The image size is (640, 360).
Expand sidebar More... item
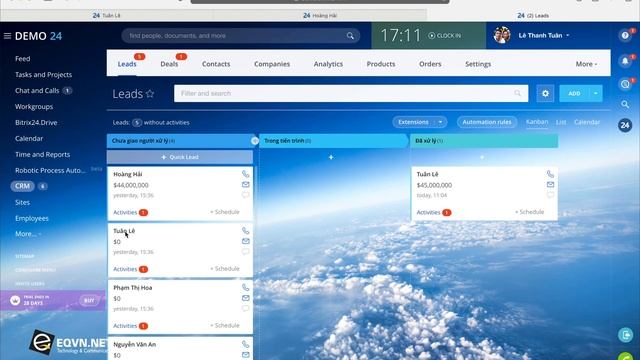[28, 234]
